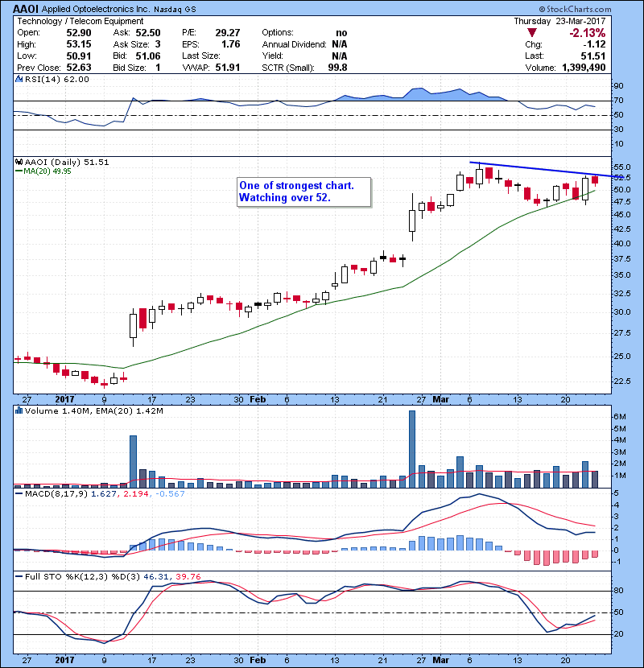Click the tallest volume bar near Feb 27

click(x=411, y=449)
